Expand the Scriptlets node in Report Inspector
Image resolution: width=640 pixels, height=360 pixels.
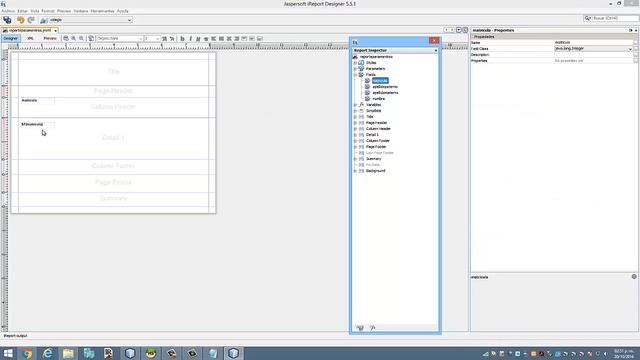pos(355,111)
